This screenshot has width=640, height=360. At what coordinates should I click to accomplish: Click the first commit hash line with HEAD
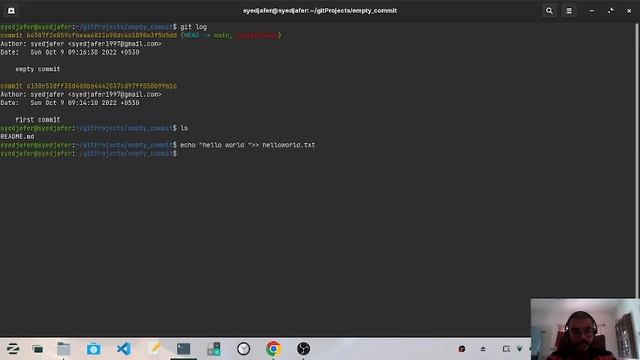click(x=141, y=36)
